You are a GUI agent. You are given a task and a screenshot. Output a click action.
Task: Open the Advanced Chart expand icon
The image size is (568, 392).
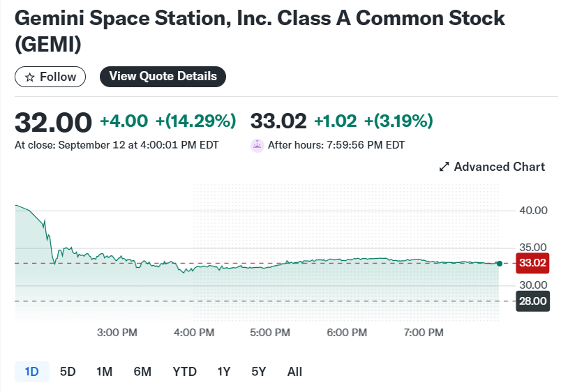(443, 167)
